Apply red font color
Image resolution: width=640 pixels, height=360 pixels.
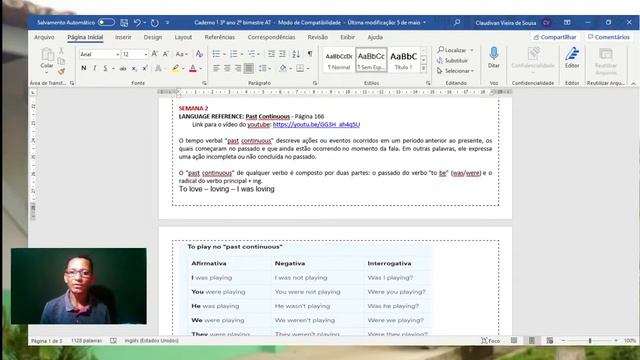click(x=193, y=69)
